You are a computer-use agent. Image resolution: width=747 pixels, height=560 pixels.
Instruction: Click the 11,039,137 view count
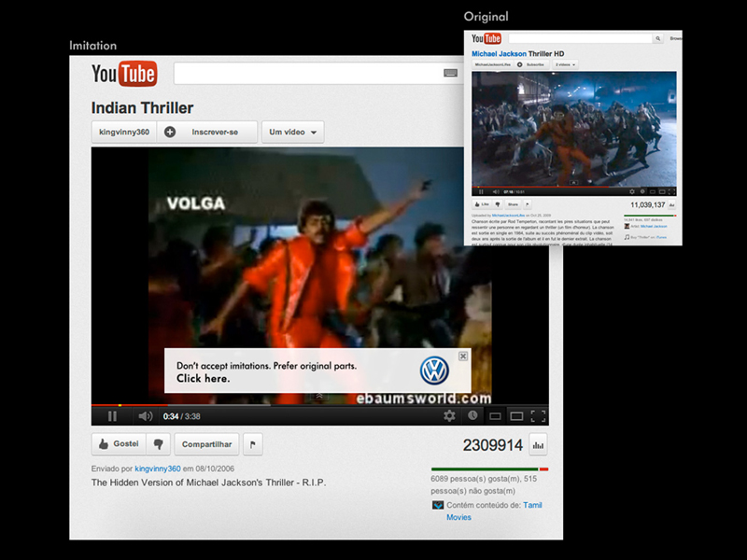(647, 204)
